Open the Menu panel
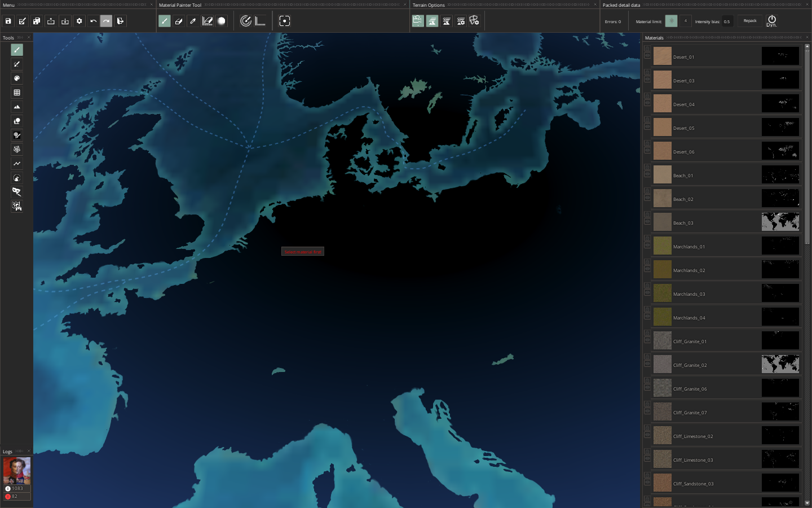Screen dimensions: 812x508 tap(8, 5)
